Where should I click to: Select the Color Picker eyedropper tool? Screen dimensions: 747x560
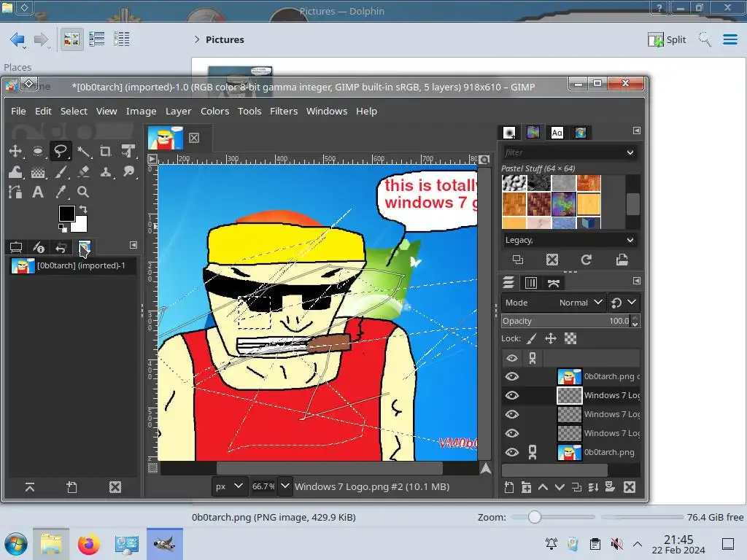coord(61,192)
